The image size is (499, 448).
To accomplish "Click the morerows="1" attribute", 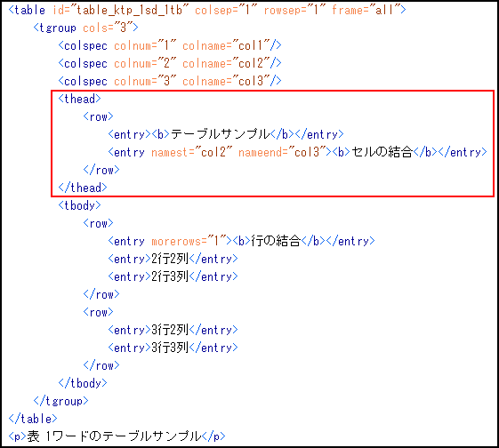I will coord(189,241).
